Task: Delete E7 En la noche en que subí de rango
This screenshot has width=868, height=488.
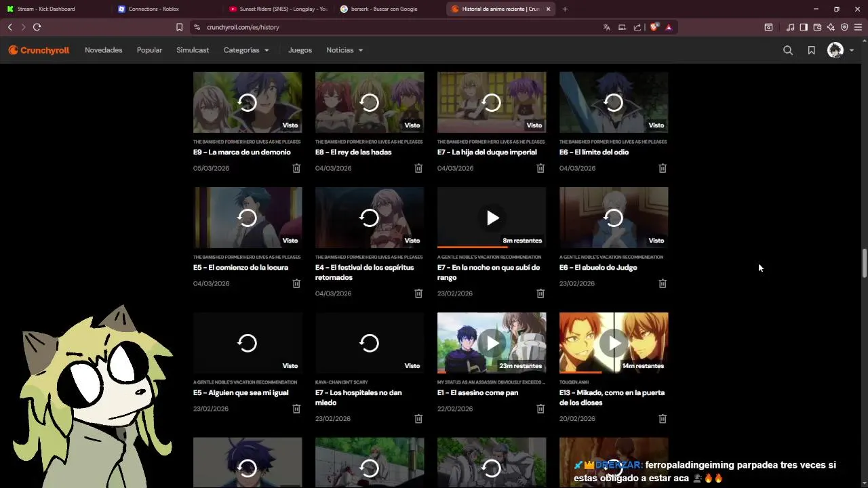Action: 540,293
